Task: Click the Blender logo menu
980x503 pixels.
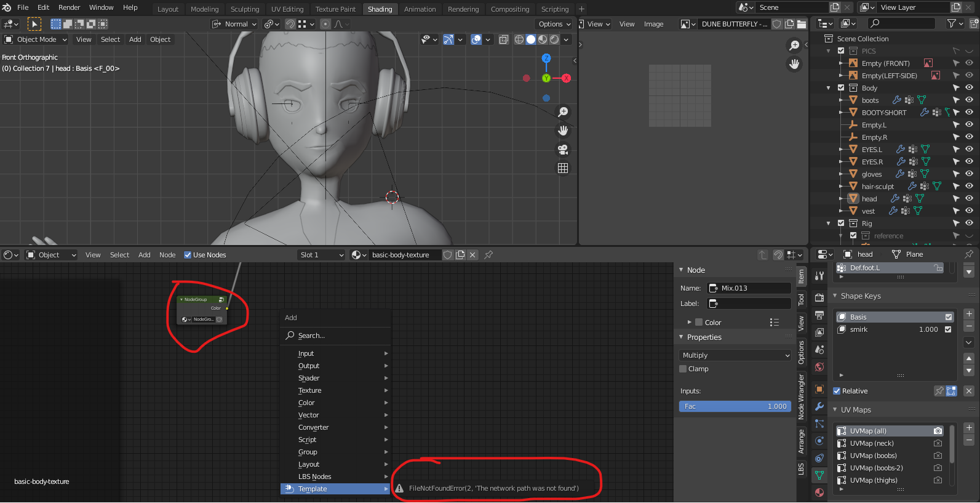Action: point(7,7)
